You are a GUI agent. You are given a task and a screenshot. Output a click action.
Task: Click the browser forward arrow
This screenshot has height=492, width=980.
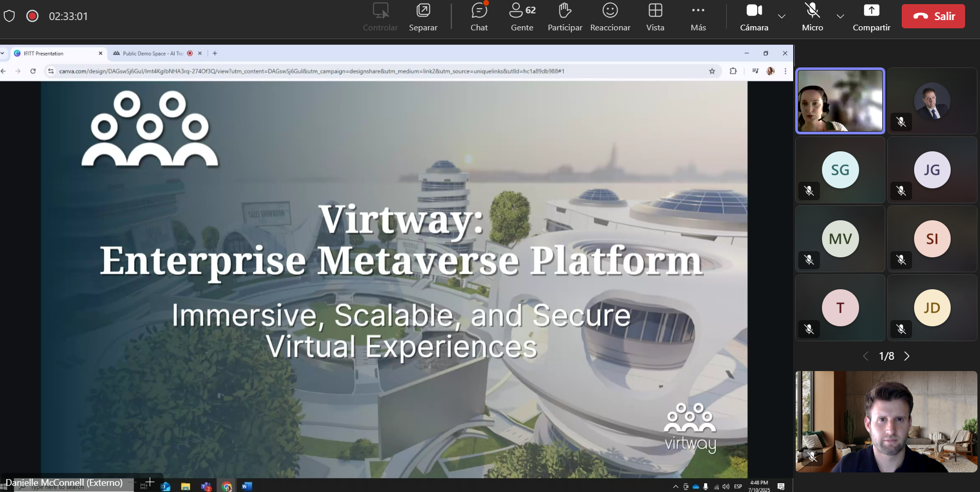18,71
